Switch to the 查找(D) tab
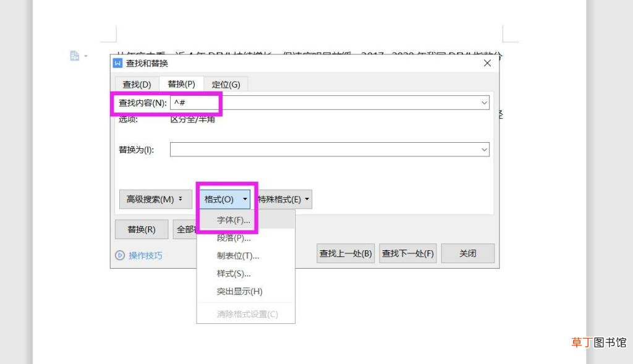 pos(137,84)
